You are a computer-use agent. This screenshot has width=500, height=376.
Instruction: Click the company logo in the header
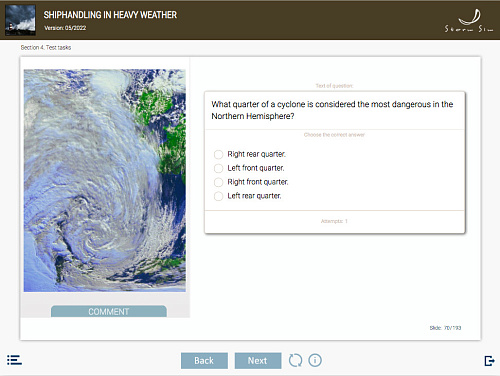click(x=469, y=21)
